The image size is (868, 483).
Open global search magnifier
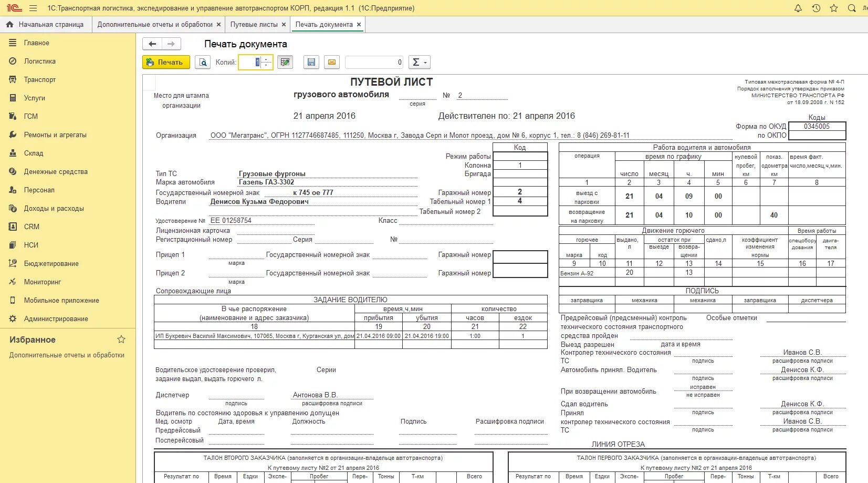[x=852, y=8]
